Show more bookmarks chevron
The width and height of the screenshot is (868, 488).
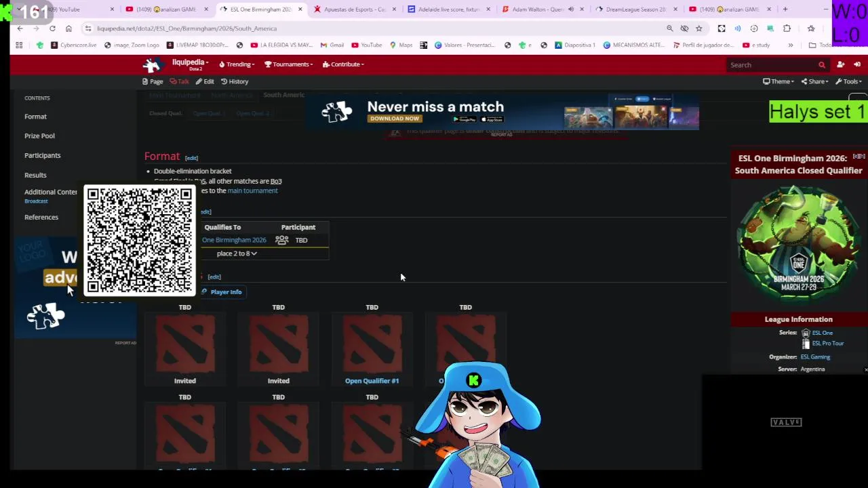tap(790, 45)
